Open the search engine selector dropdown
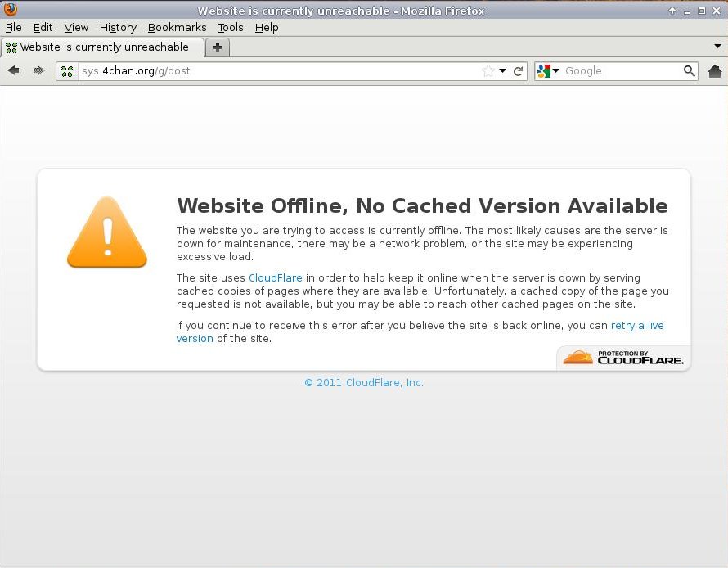The width and height of the screenshot is (728, 568). point(548,71)
